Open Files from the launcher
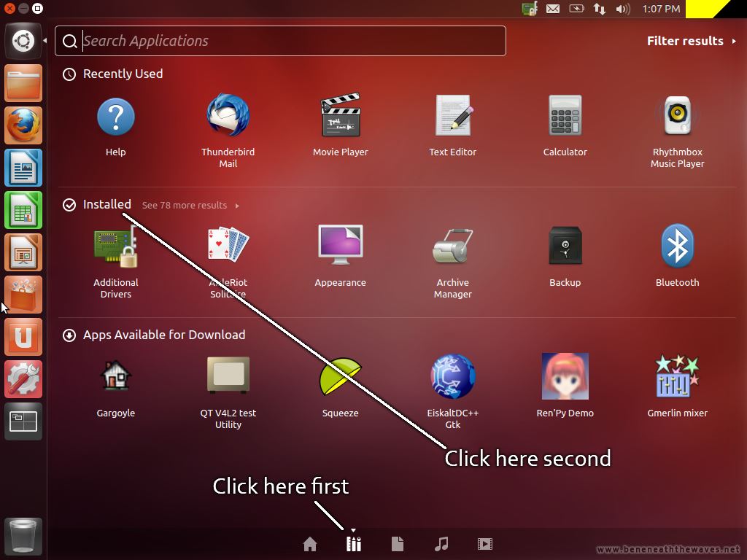The height and width of the screenshot is (560, 747). (23, 83)
